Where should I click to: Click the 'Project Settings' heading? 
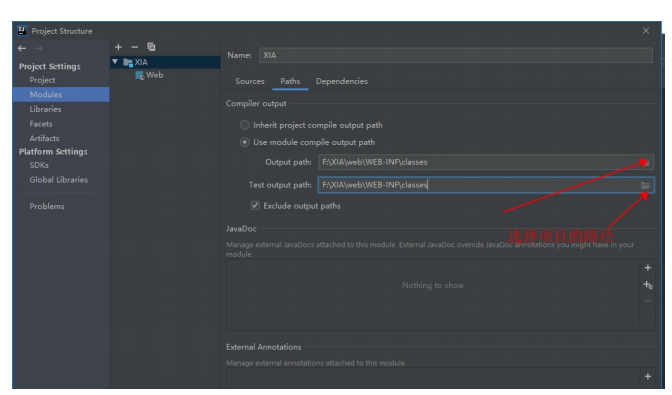(50, 66)
